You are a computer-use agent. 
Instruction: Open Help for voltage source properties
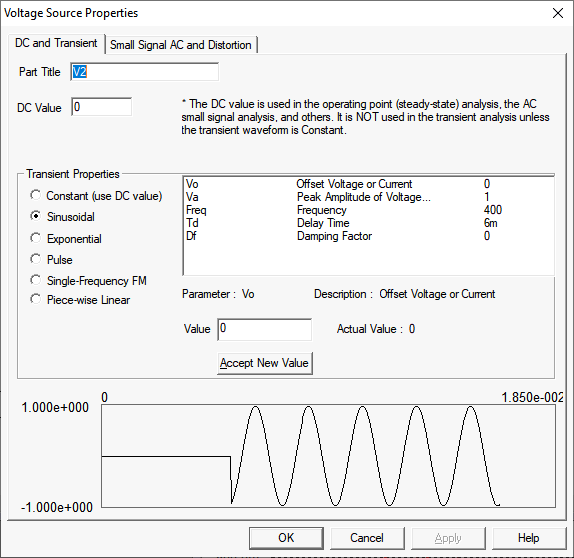pos(529,538)
